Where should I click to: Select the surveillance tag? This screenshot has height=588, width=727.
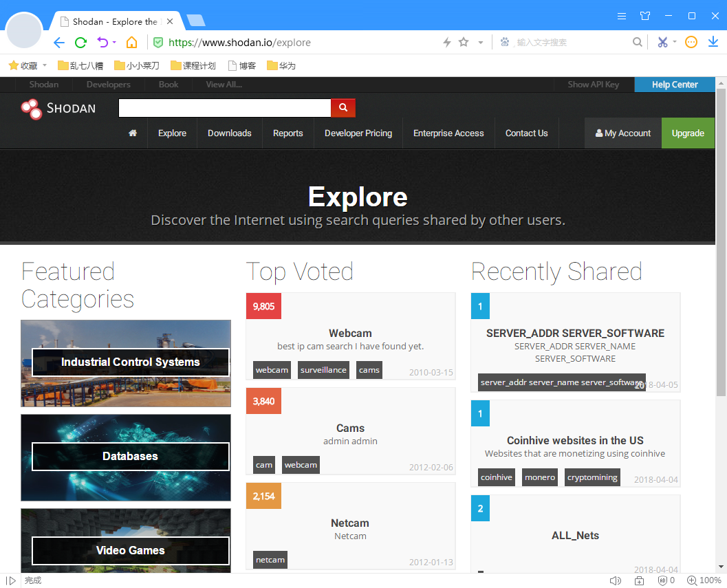click(x=323, y=370)
